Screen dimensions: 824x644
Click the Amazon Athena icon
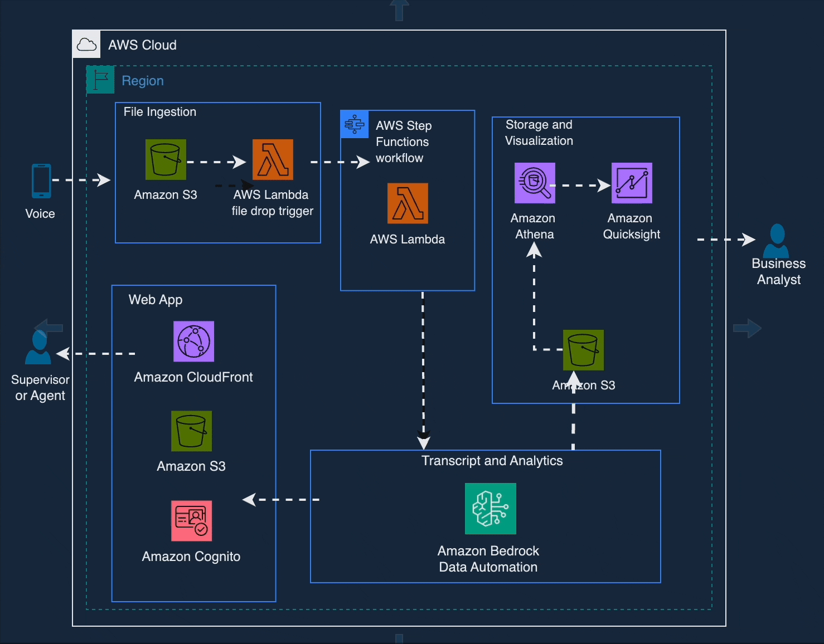[535, 183]
